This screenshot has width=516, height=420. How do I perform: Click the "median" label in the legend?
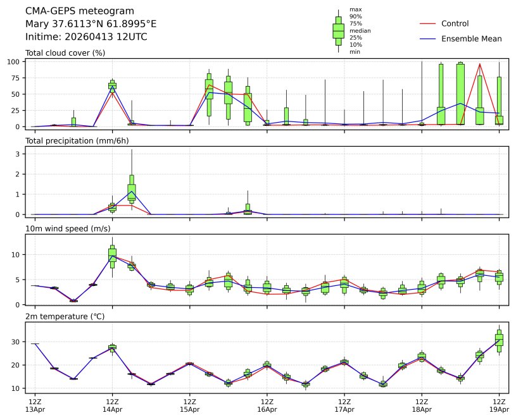tap(360, 30)
